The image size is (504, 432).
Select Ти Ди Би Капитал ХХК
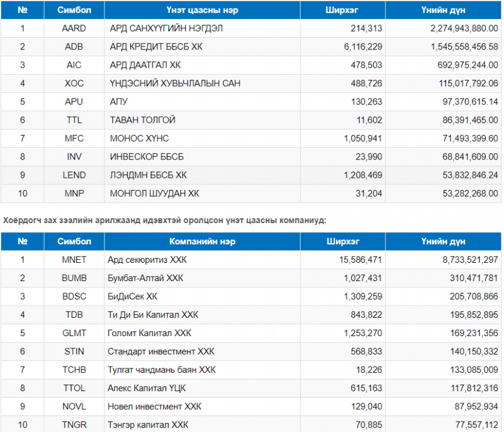(153, 314)
